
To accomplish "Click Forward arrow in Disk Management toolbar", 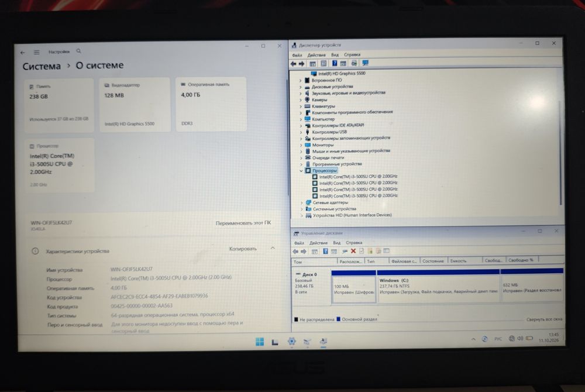I will (x=304, y=252).
